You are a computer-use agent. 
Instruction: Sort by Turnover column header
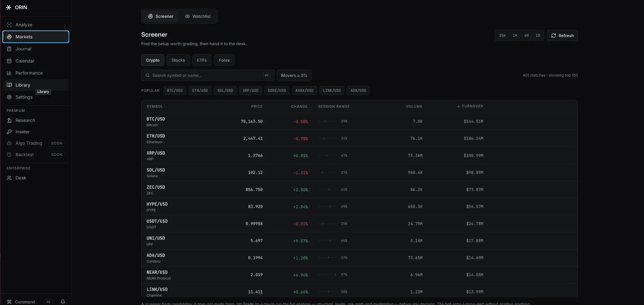click(x=470, y=106)
